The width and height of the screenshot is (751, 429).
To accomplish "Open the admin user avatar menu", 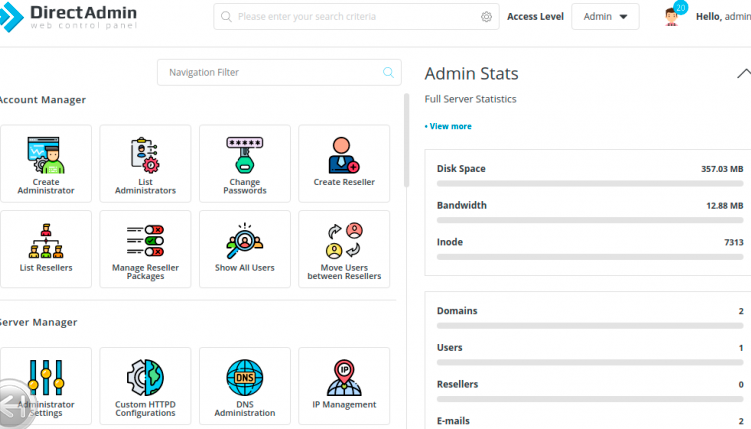I will (673, 16).
